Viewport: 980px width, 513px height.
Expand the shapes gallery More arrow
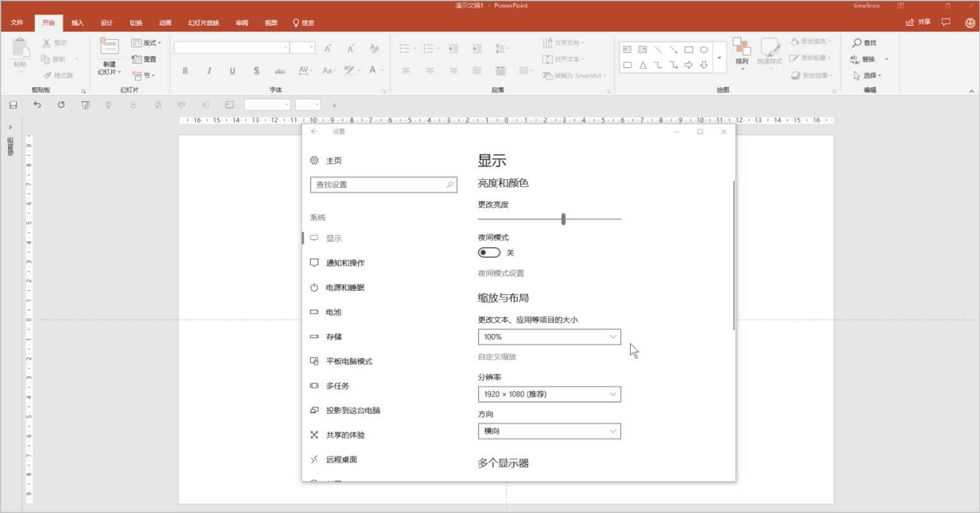(x=719, y=57)
